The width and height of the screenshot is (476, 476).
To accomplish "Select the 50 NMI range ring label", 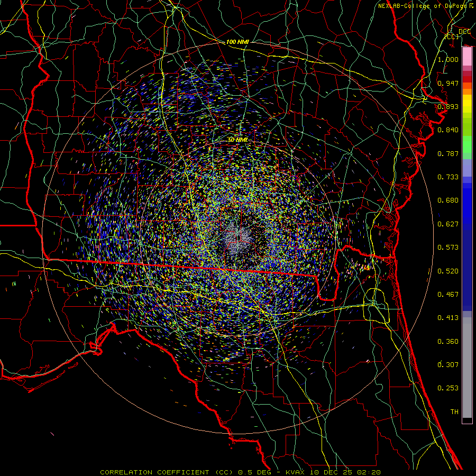I will tap(237, 140).
